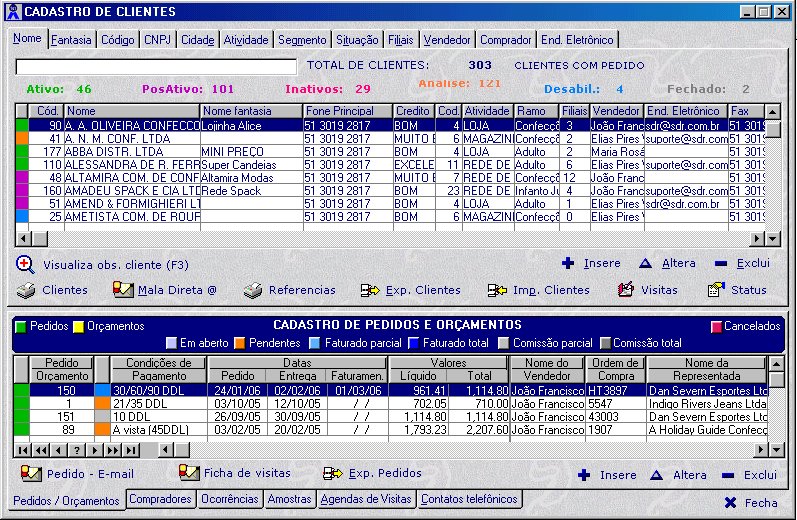797x520 pixels.
Task: Click the triangle icon next to Altera in orders panel
Action: coord(656,475)
